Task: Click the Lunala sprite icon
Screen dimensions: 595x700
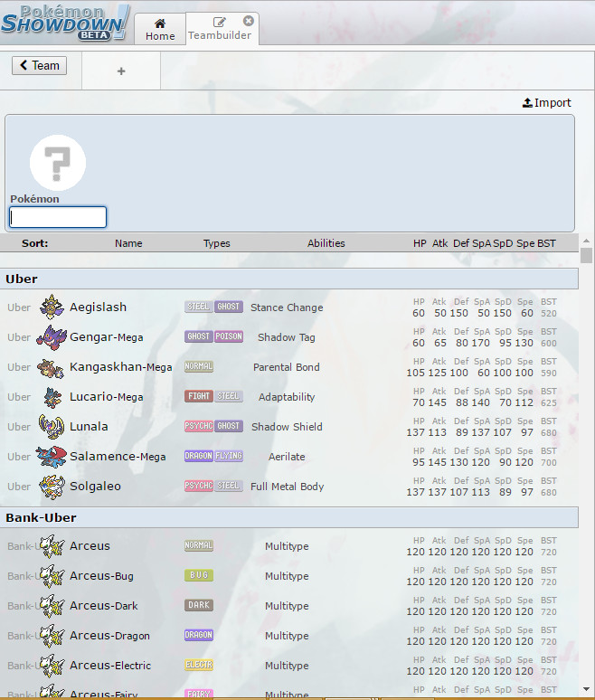Action: [52, 427]
